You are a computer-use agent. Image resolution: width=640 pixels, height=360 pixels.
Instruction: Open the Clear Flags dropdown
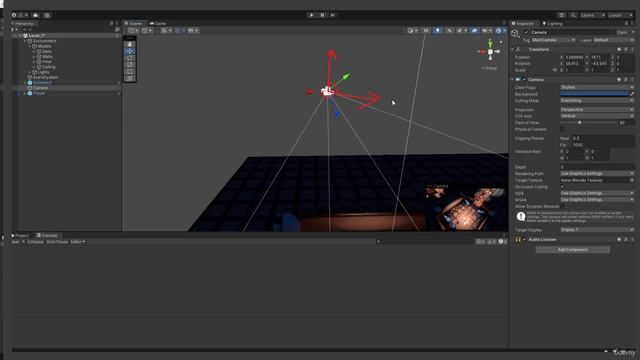coord(597,88)
